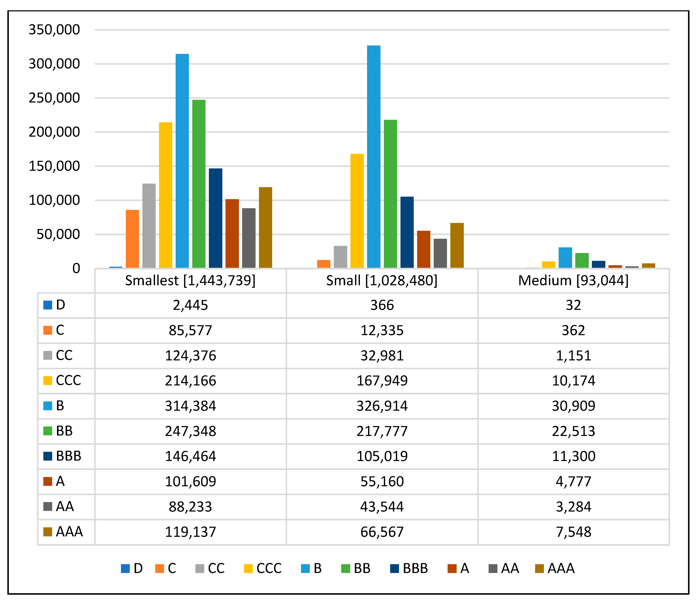Image resolution: width=700 pixels, height=601 pixels.
Task: Click the blue B bar in Medium group
Action: 565,258
